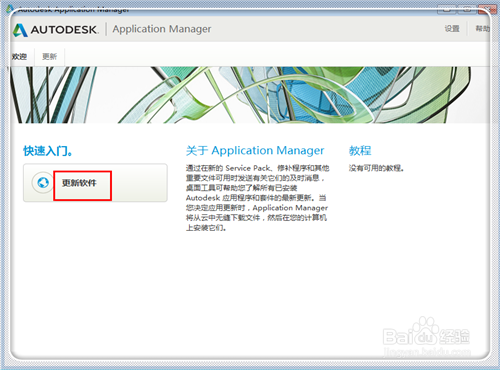
Task: Click the 没有可用的教程 text
Action: click(376, 168)
